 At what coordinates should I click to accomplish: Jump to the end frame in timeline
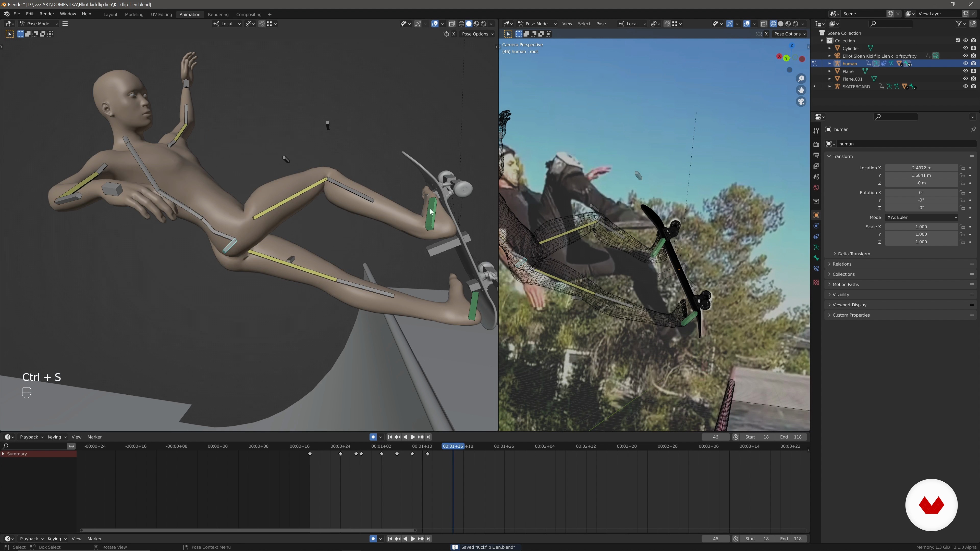(429, 437)
